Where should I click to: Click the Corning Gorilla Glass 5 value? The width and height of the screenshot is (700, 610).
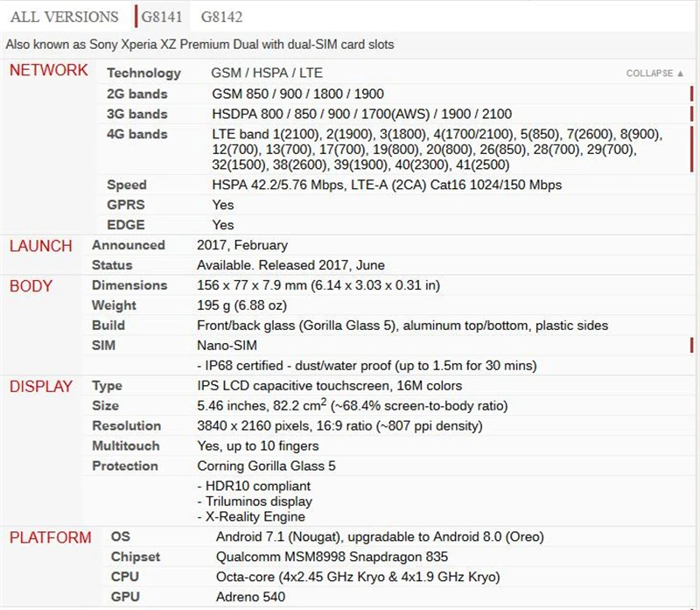[266, 466]
